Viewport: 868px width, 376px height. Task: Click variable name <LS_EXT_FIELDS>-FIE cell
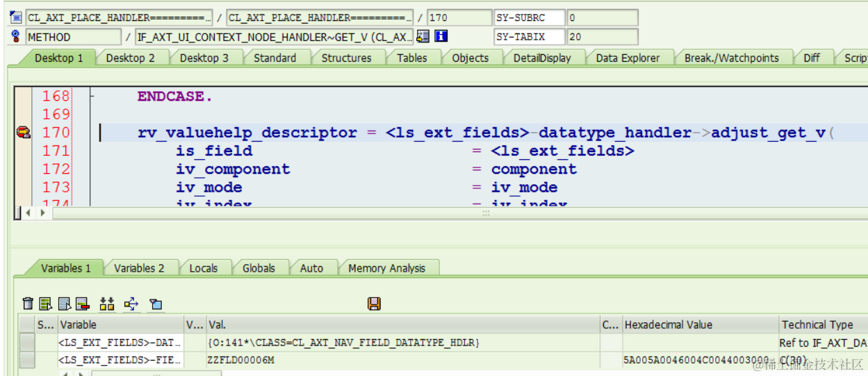pyautogui.click(x=120, y=360)
